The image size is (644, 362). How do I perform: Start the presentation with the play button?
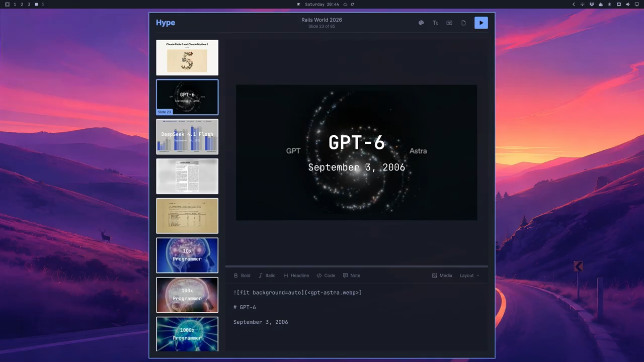point(481,23)
